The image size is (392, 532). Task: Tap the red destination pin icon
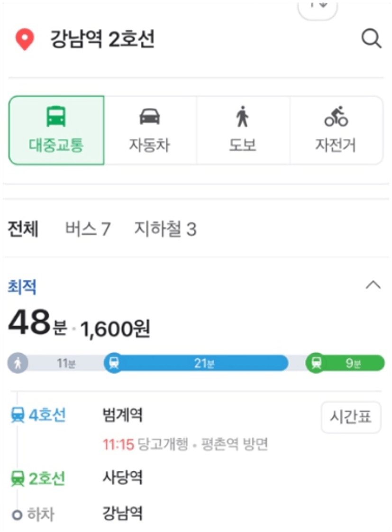[x=25, y=40]
